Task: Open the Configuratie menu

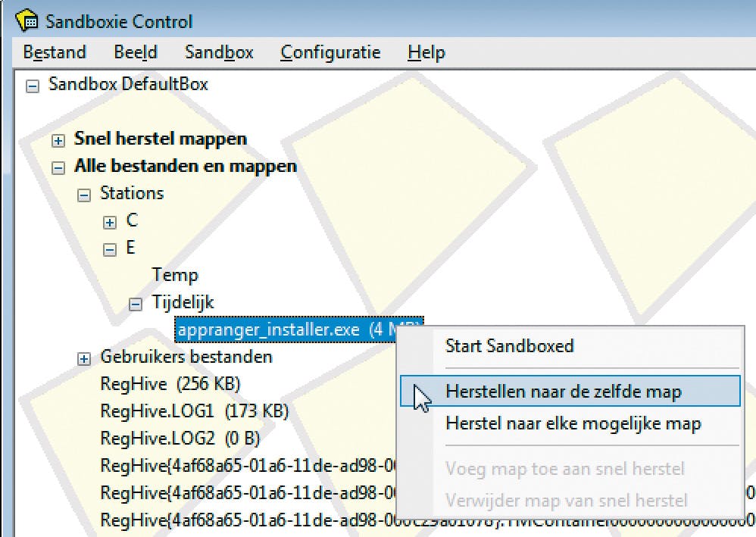Action: click(x=330, y=52)
